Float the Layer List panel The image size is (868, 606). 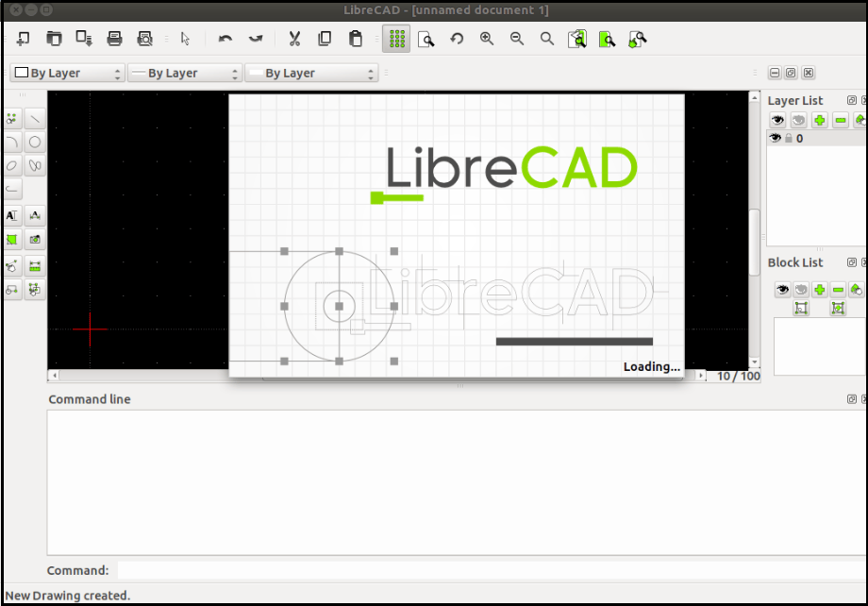point(852,100)
